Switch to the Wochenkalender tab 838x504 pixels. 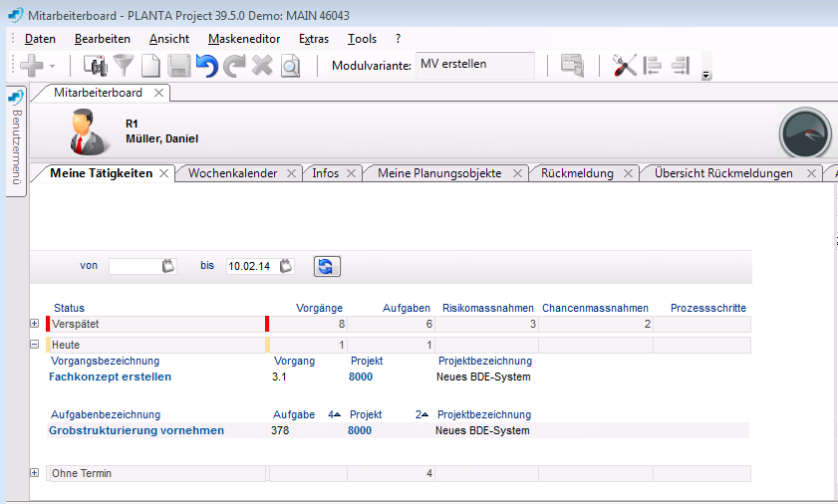(232, 173)
